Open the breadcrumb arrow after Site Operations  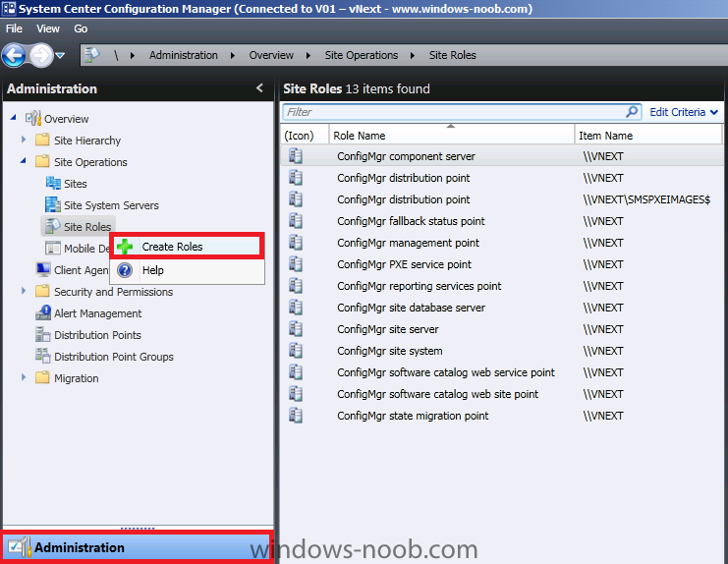tap(413, 56)
